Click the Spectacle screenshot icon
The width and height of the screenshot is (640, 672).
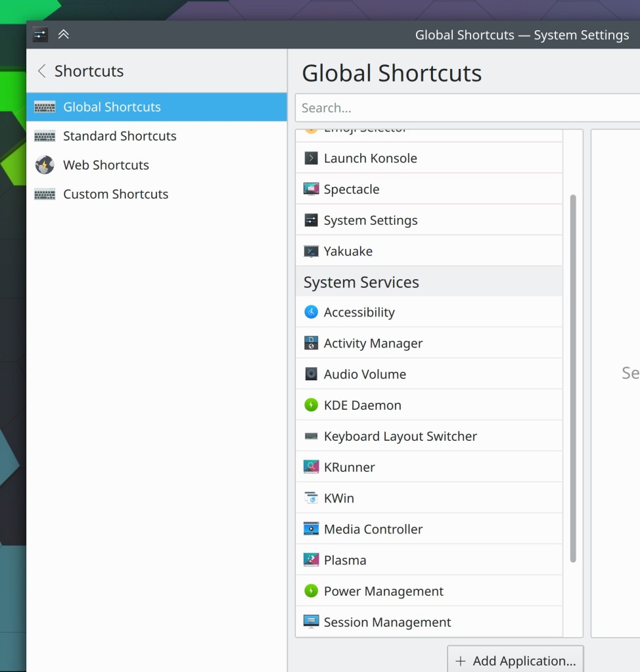coord(311,189)
